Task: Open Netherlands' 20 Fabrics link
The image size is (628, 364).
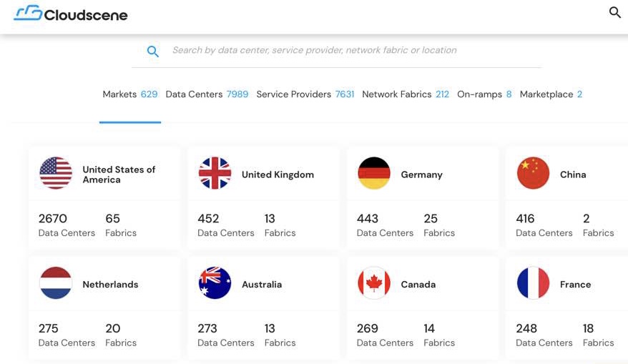Action: [121, 335]
